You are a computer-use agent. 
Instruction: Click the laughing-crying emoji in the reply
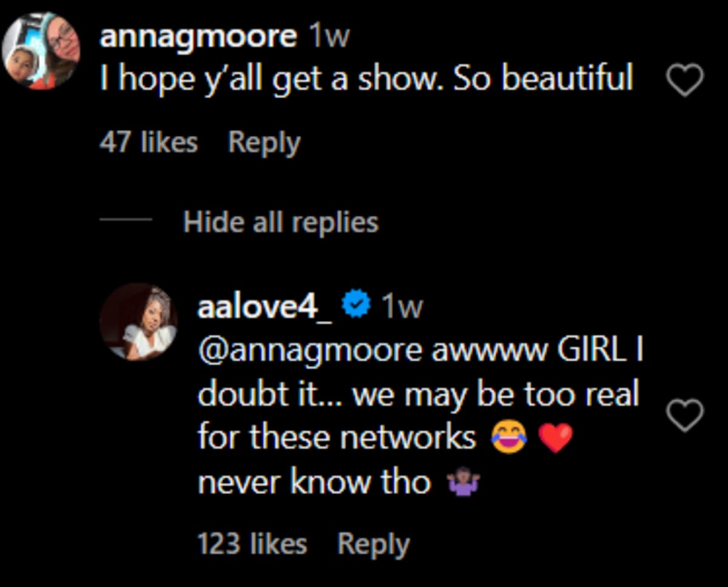tap(508, 438)
